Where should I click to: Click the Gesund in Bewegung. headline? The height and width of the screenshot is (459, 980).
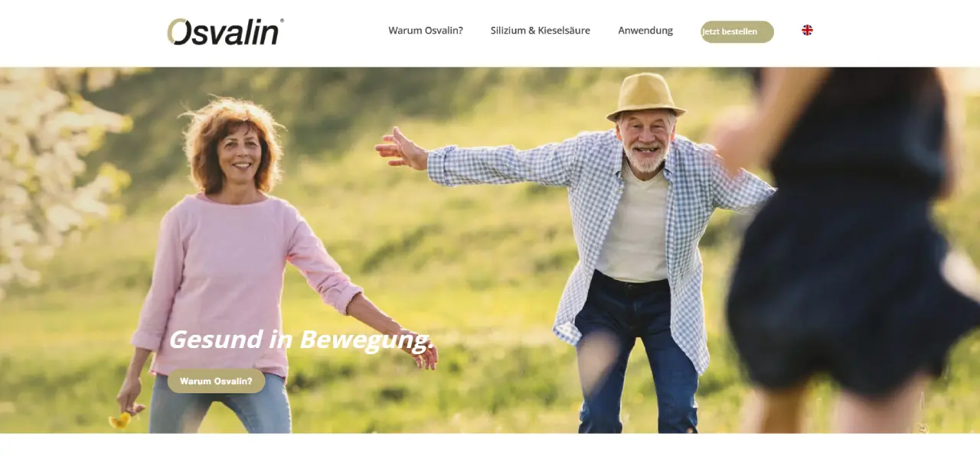click(x=301, y=339)
